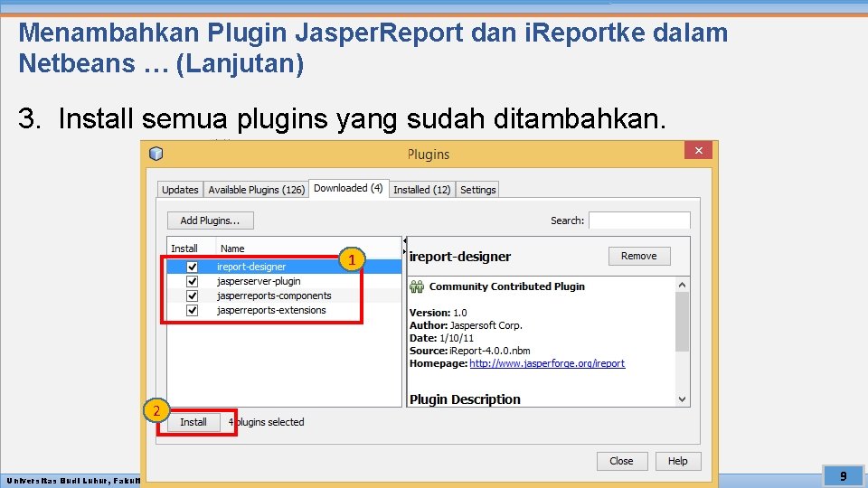The image size is (868, 488).
Task: Close the Plugins window with X
Action: pyautogui.click(x=698, y=151)
